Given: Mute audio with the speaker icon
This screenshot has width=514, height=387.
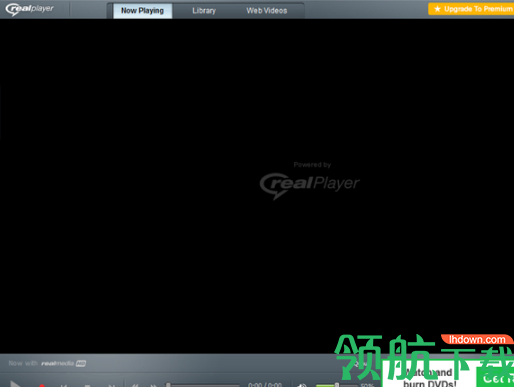Looking at the screenshot, I should point(302,385).
